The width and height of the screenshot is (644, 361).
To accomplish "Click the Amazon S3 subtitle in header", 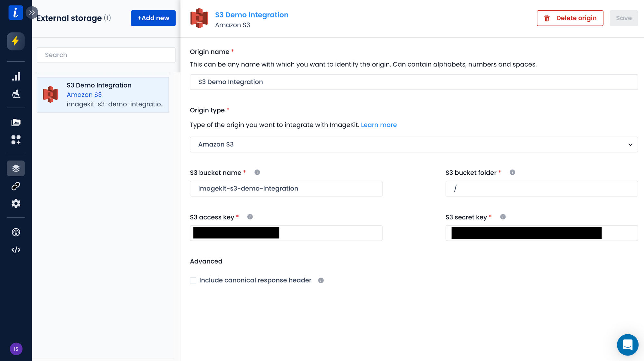I will point(232,25).
